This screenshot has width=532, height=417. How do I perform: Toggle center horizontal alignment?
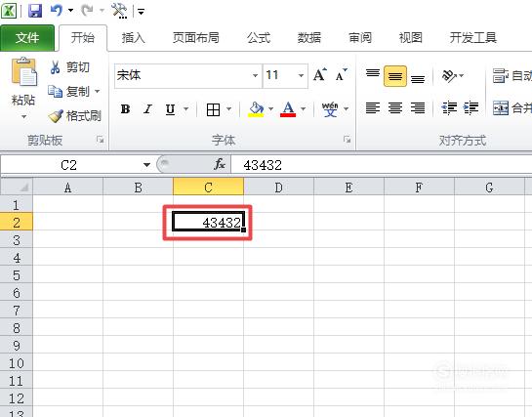[x=395, y=108]
